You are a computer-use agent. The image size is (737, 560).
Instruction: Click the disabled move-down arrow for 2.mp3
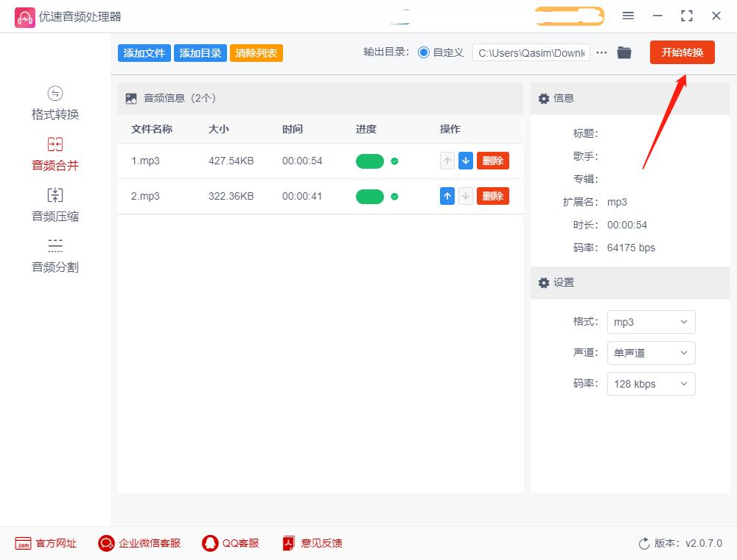[x=465, y=196]
